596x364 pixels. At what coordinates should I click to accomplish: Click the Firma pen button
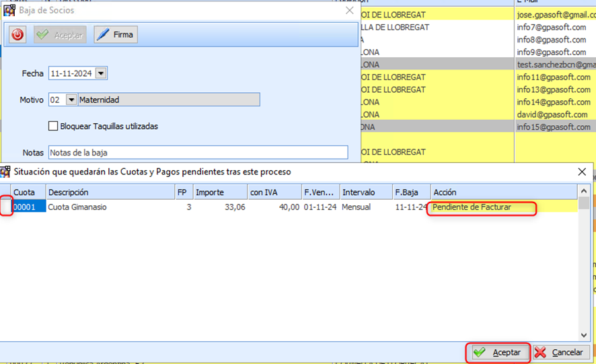point(116,35)
